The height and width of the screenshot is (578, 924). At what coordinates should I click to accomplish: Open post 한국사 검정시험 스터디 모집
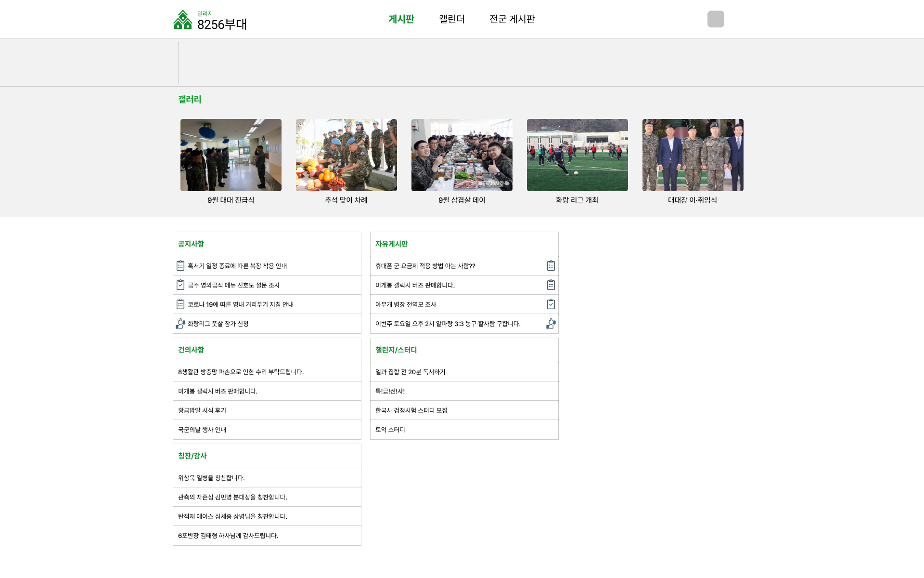(x=411, y=410)
